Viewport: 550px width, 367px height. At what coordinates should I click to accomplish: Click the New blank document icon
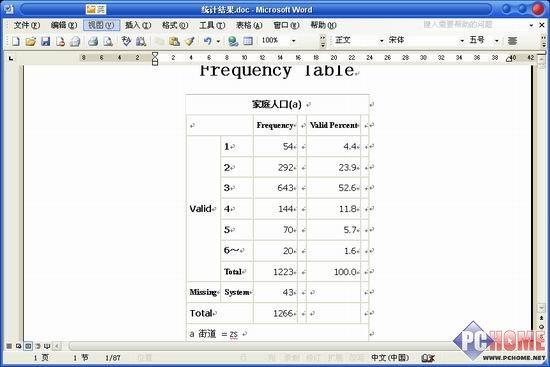(15, 41)
